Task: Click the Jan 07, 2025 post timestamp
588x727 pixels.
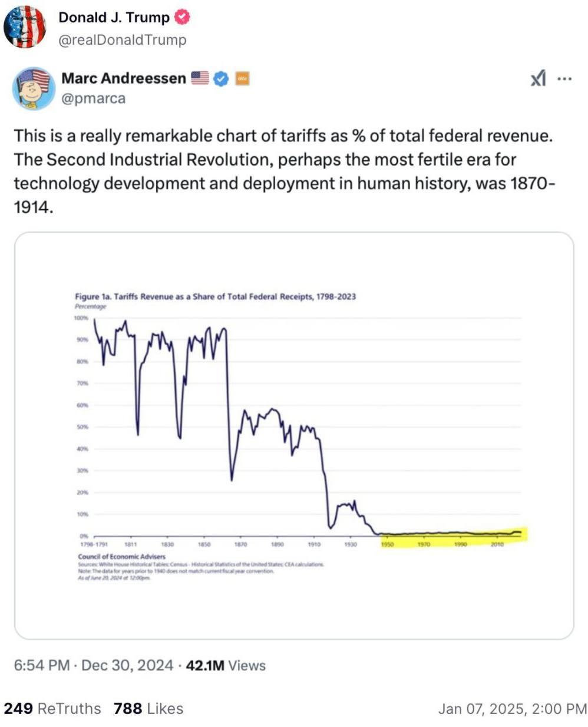Action: (512, 709)
